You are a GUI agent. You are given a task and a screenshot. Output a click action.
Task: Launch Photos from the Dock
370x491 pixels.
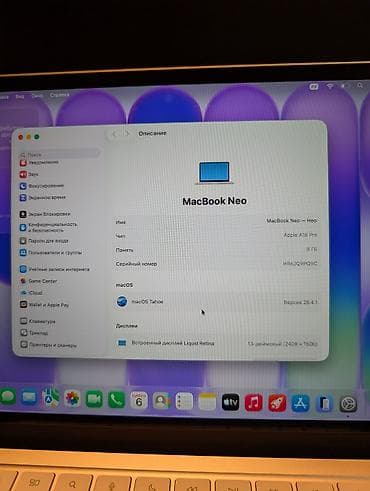[x=72, y=399]
